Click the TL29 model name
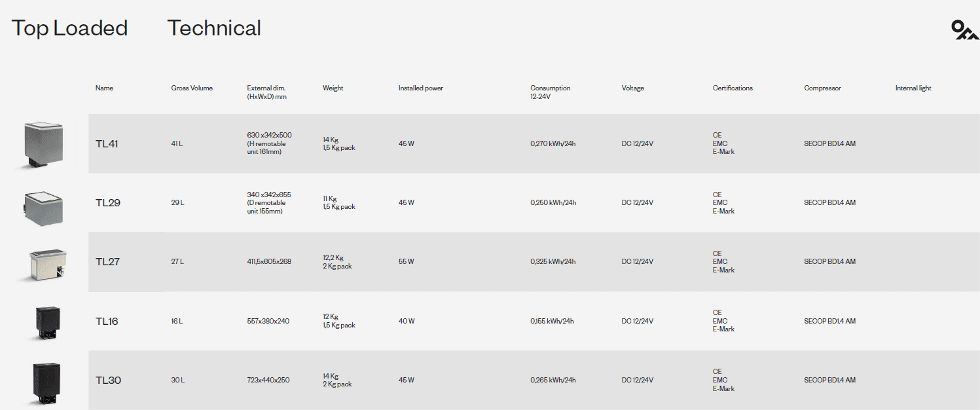This screenshot has width=980, height=410. [x=108, y=202]
